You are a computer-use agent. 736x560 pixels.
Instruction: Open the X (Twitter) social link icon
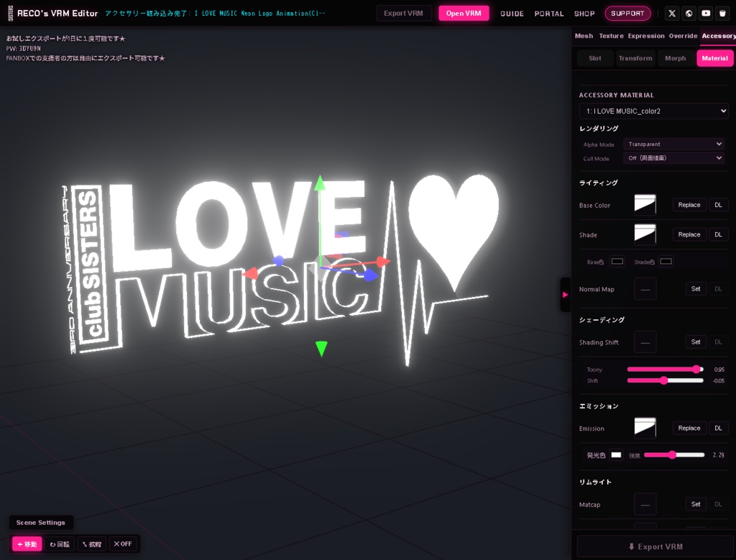pyautogui.click(x=672, y=13)
